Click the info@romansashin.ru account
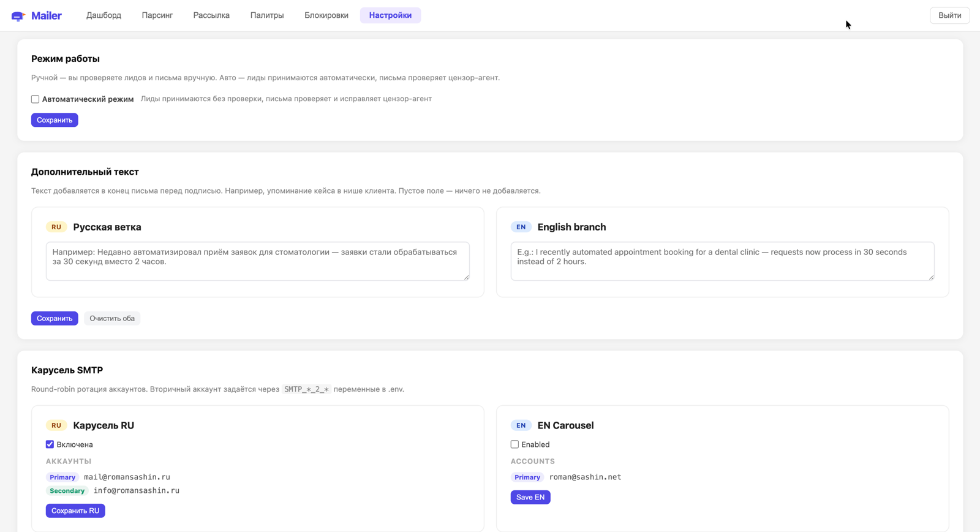This screenshot has width=980, height=532. tap(137, 490)
